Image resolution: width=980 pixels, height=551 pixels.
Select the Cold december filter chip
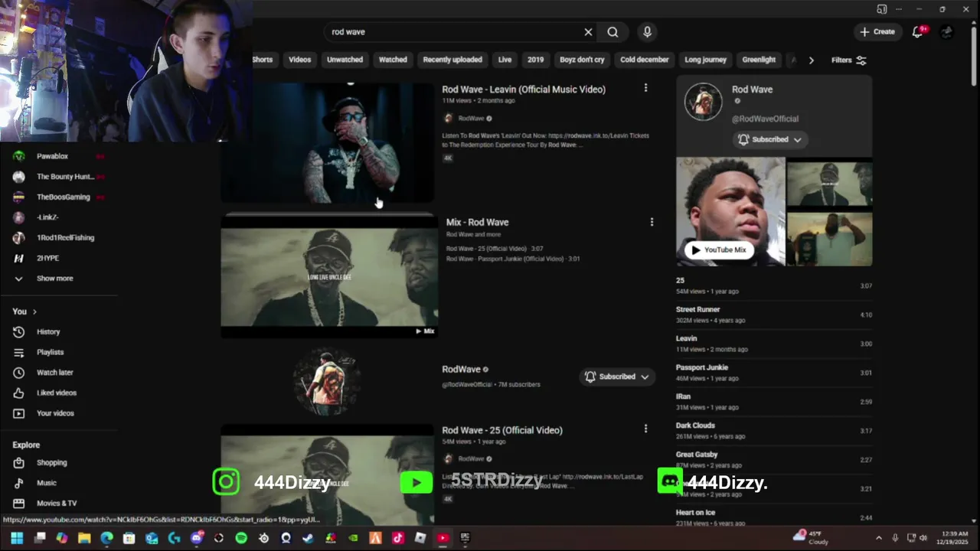(x=644, y=60)
